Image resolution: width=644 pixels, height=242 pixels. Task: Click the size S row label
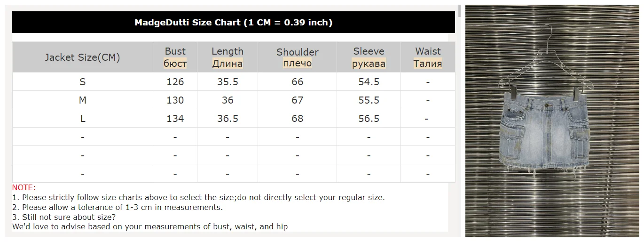point(82,81)
